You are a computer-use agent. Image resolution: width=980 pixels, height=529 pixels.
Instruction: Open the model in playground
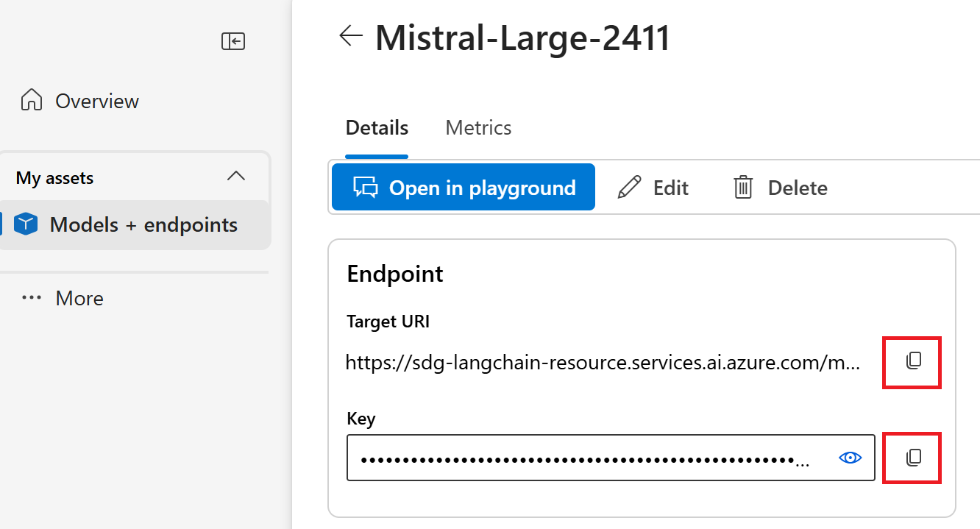[464, 187]
